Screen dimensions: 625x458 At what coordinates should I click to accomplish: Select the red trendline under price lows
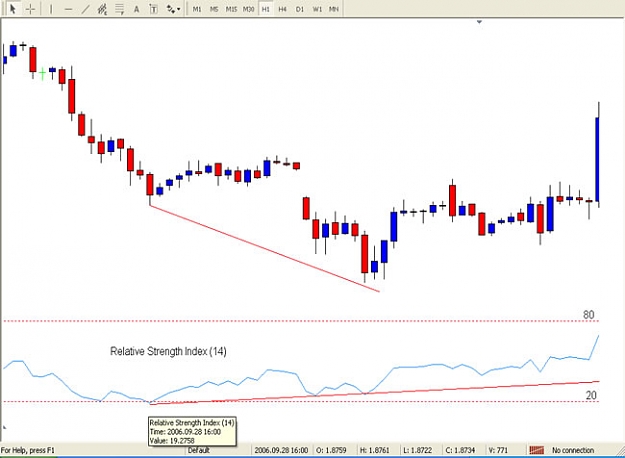coord(264,248)
